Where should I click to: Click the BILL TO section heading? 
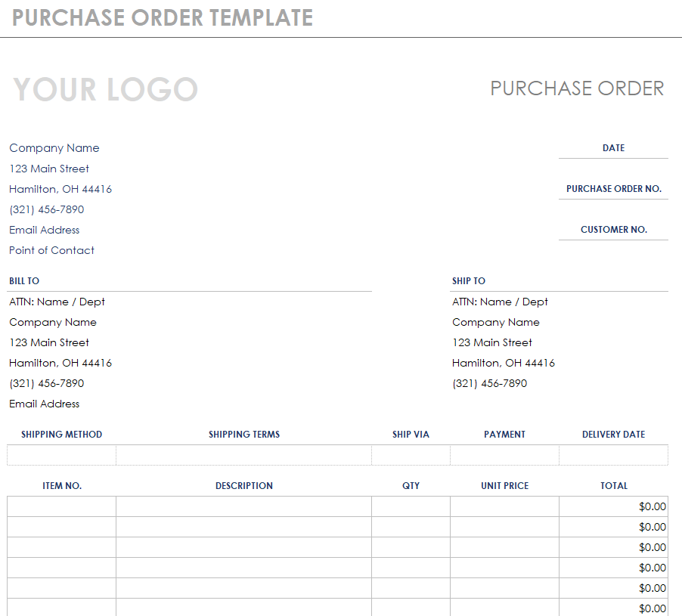pyautogui.click(x=24, y=281)
